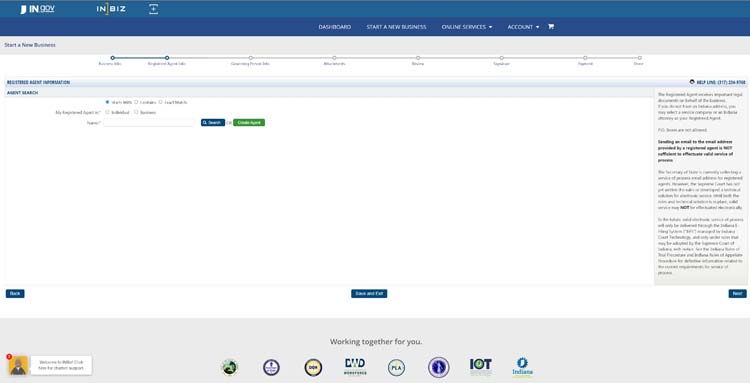The width and height of the screenshot is (750, 383).
Task: Click the Start a New Business breadcrumb
Action: coord(30,45)
